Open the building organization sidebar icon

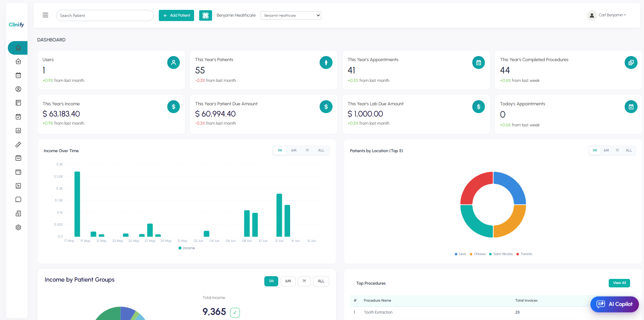[18, 213]
